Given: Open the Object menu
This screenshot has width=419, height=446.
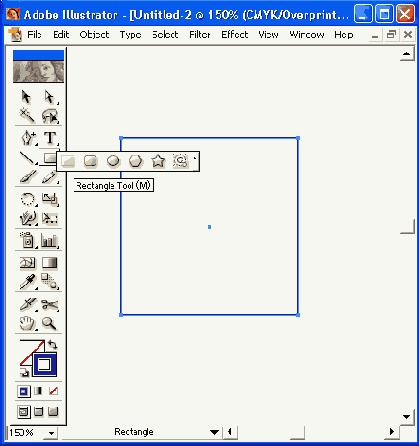Looking at the screenshot, I should click(x=94, y=35).
